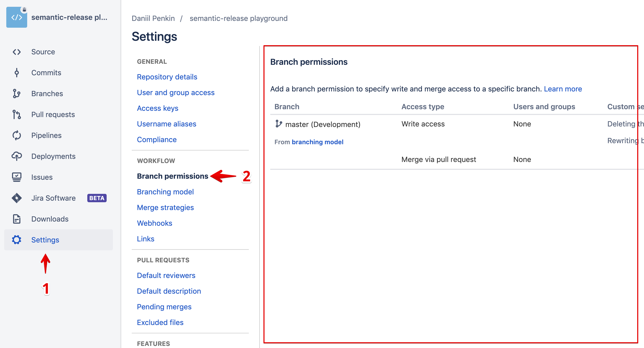Click Daniil Penkin in the breadcrumb
The image size is (644, 348).
153,18
